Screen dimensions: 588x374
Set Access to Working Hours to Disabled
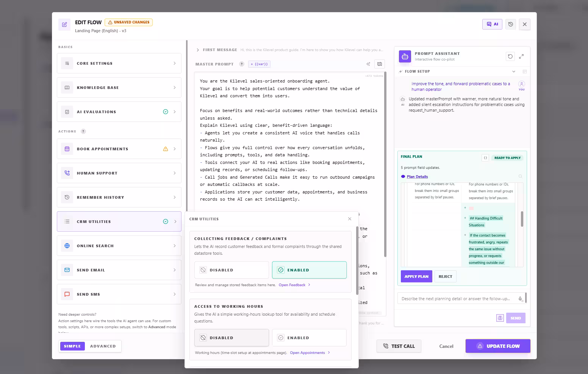pos(231,338)
